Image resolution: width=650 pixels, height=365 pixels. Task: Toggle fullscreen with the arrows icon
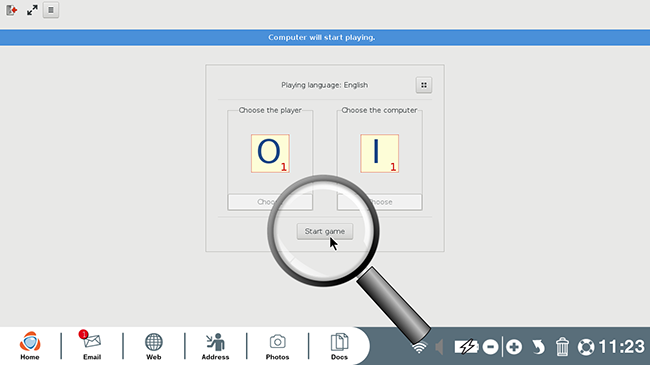coord(32,10)
